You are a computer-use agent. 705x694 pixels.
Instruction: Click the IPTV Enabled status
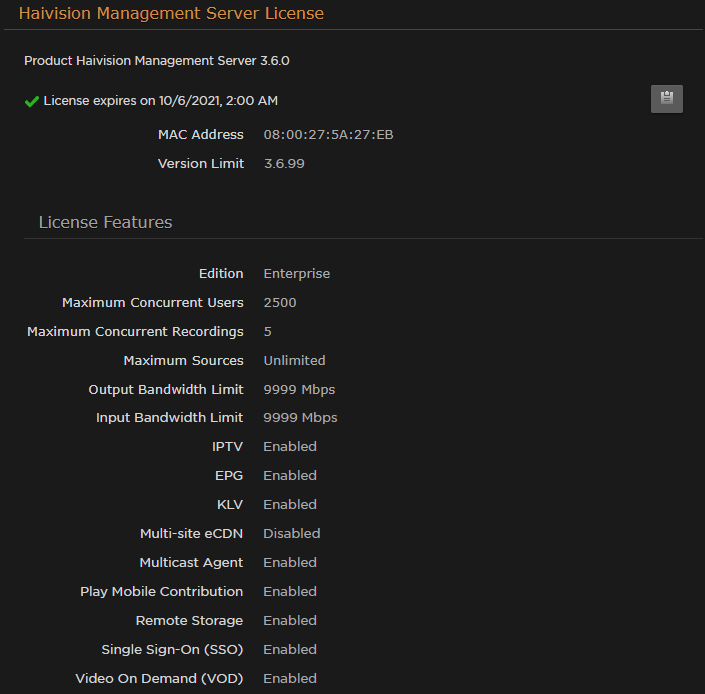[x=290, y=447]
